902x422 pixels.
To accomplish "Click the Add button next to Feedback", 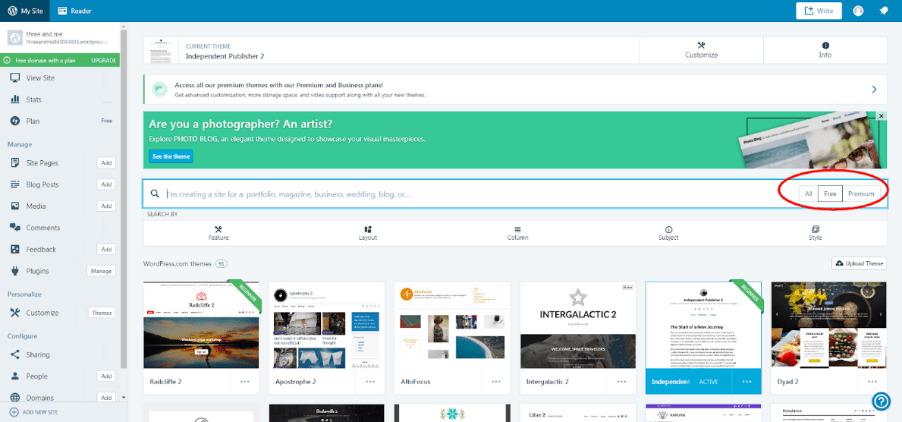I will [106, 250].
